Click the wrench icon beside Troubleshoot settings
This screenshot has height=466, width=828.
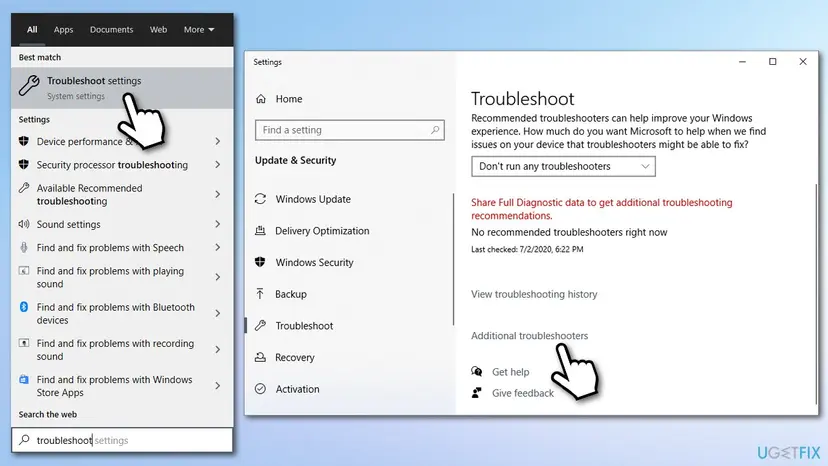click(x=29, y=86)
